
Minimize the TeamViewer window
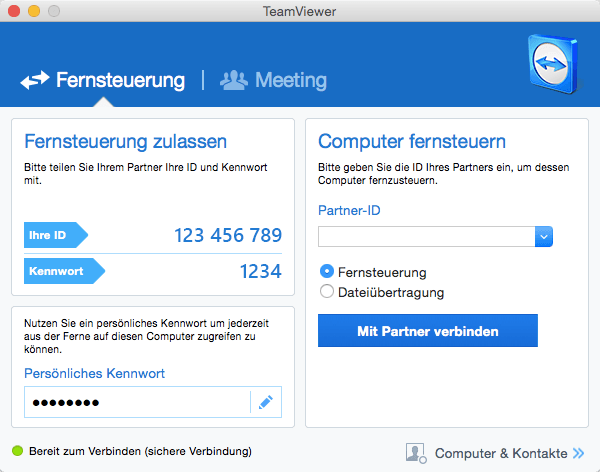(34, 11)
